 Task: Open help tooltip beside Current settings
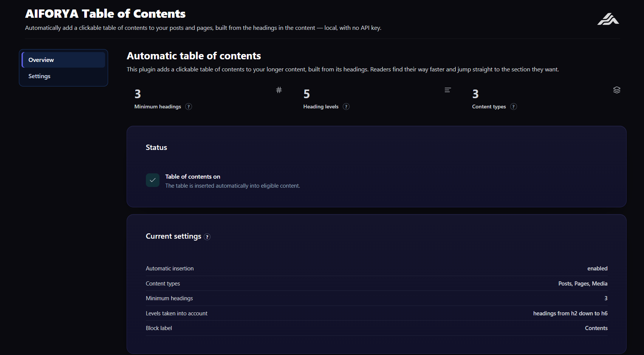coord(207,237)
